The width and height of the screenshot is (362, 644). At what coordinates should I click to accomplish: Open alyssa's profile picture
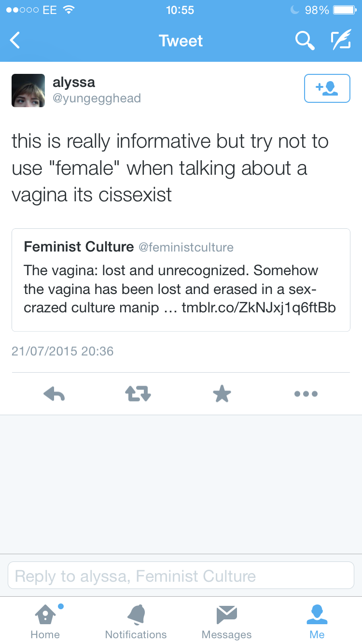(28, 90)
